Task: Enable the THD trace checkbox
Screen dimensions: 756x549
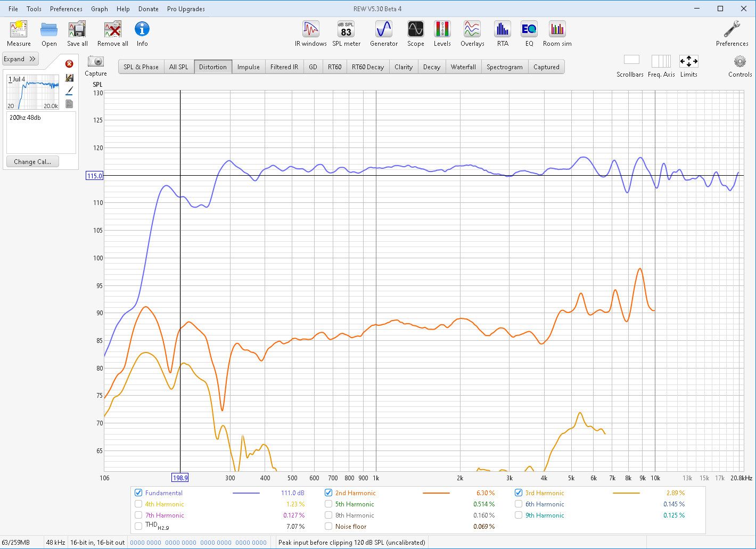Action: [138, 526]
